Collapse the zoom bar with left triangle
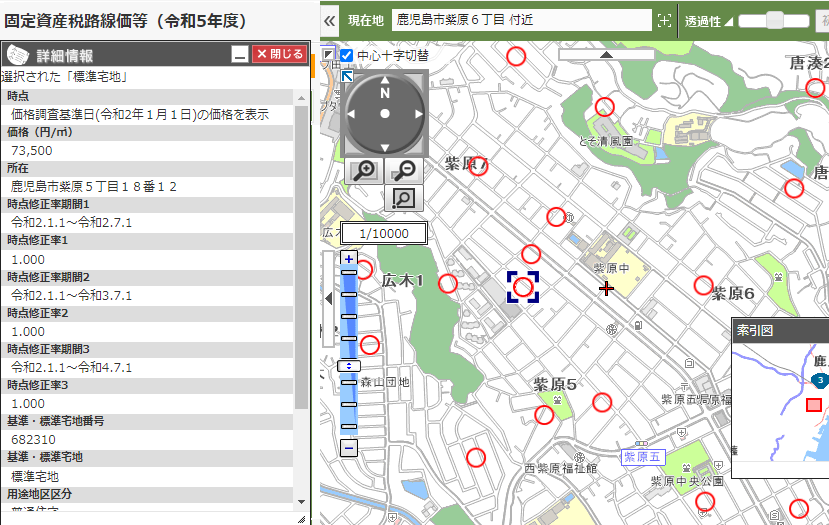The width and height of the screenshot is (829, 525). click(329, 298)
